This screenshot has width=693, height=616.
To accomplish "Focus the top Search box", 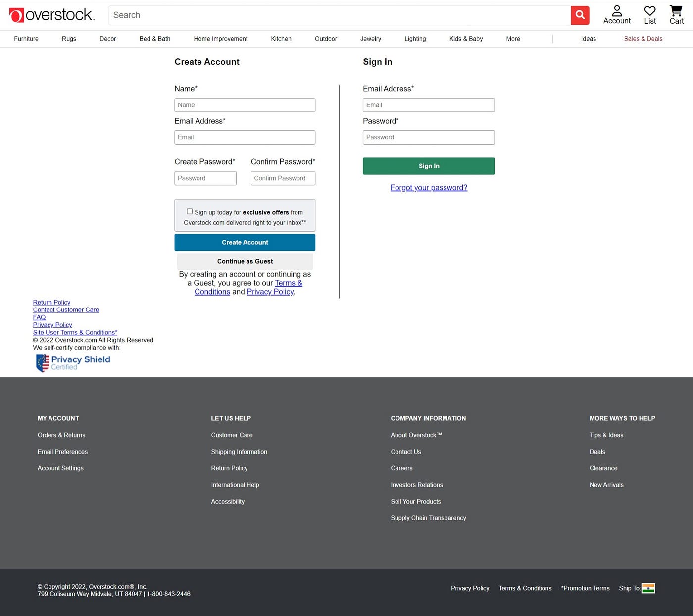I will 339,15.
